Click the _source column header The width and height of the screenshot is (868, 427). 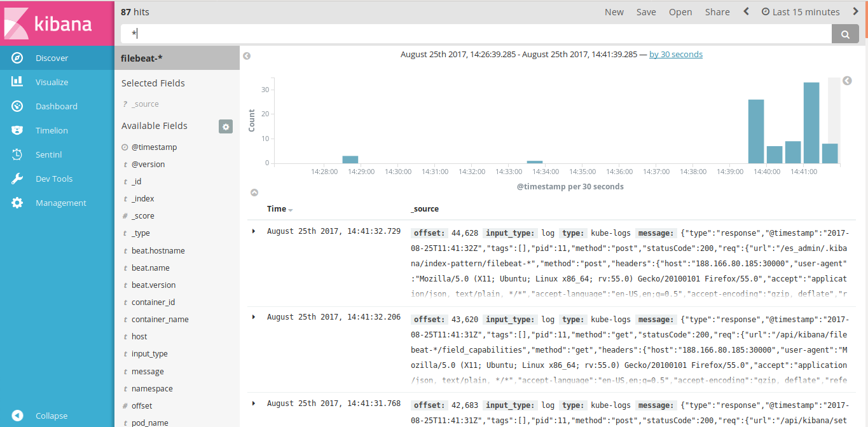(x=425, y=209)
